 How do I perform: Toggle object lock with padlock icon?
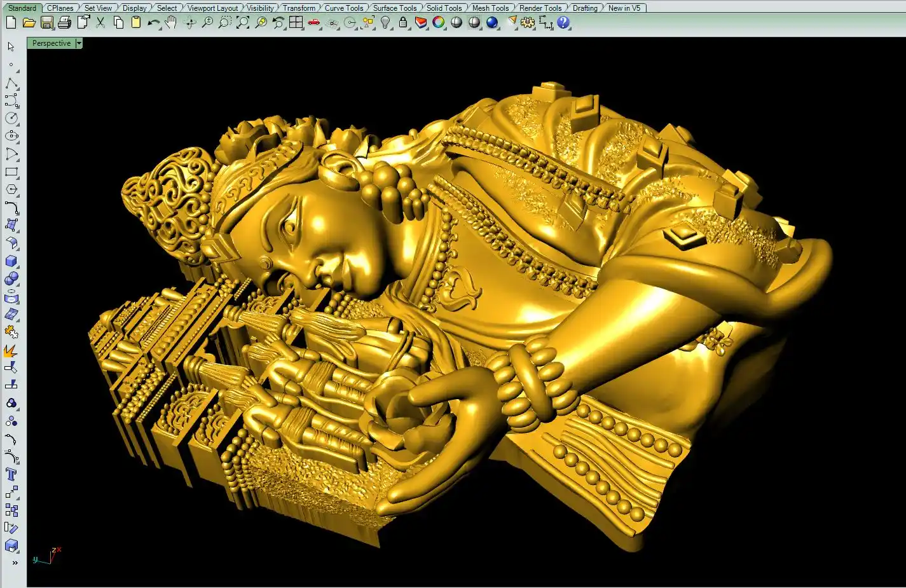[403, 23]
